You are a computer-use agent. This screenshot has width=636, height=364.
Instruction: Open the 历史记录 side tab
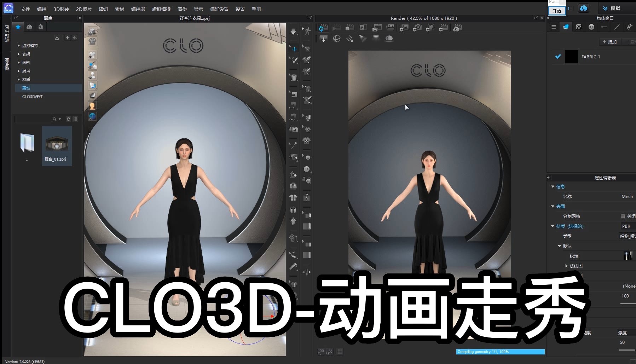[x=6, y=34]
